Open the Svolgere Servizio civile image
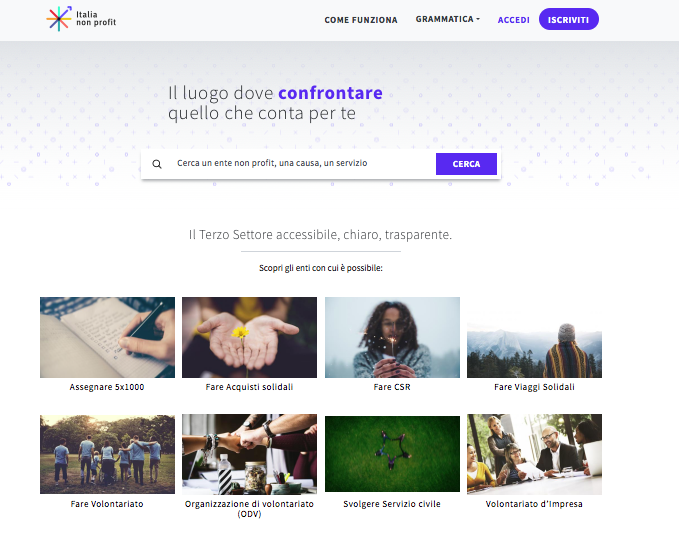The image size is (679, 542). (x=392, y=454)
